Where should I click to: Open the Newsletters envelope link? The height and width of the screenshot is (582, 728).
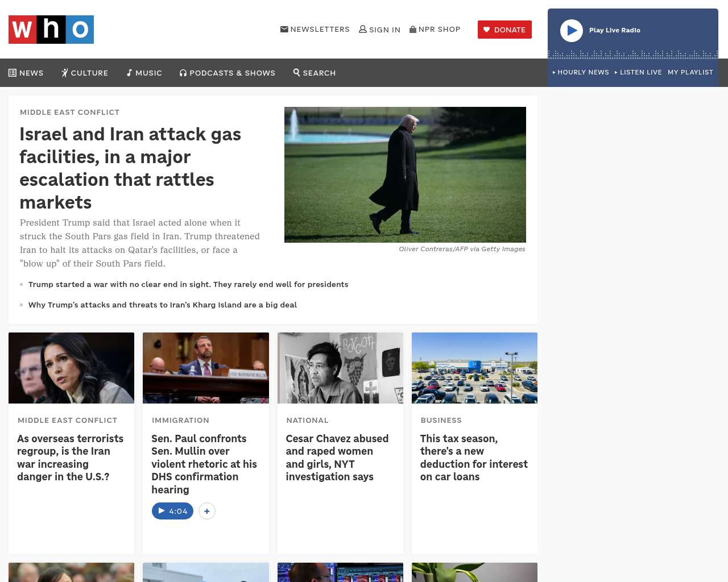click(x=315, y=30)
